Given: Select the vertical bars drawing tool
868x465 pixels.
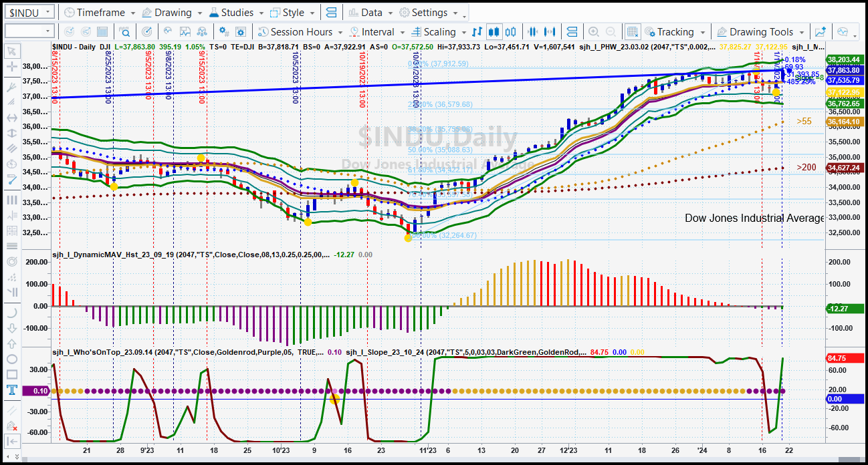Looking at the screenshot, I should pyautogui.click(x=11, y=200).
